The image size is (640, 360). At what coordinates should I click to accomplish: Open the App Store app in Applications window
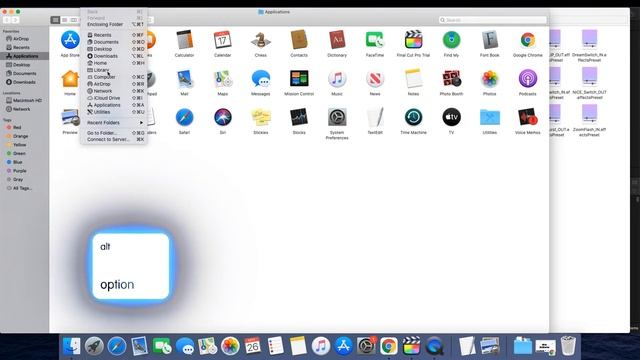[70, 40]
